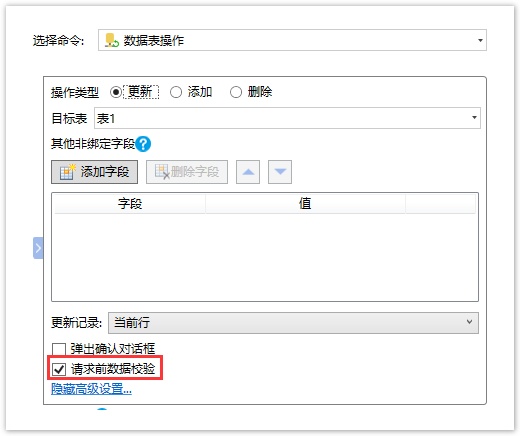Click the disabled 删除字段 button

click(187, 172)
